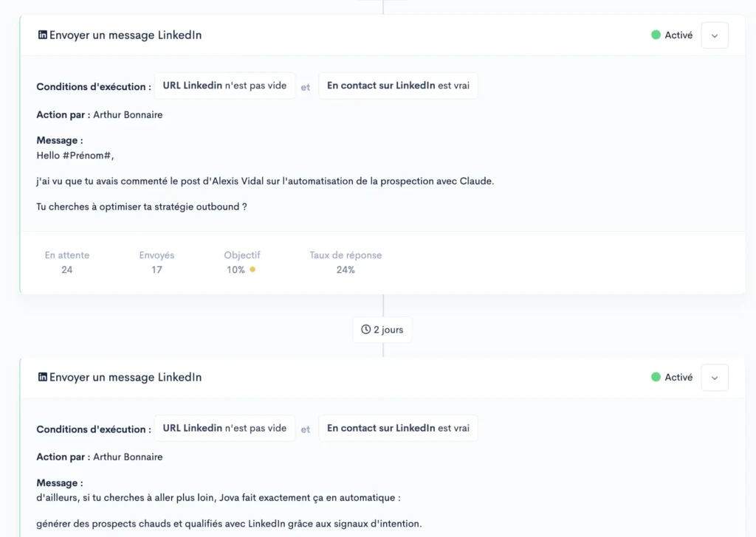Click the second step's 'Conditions d'exécution :' label
The image size is (756, 537).
point(94,429)
